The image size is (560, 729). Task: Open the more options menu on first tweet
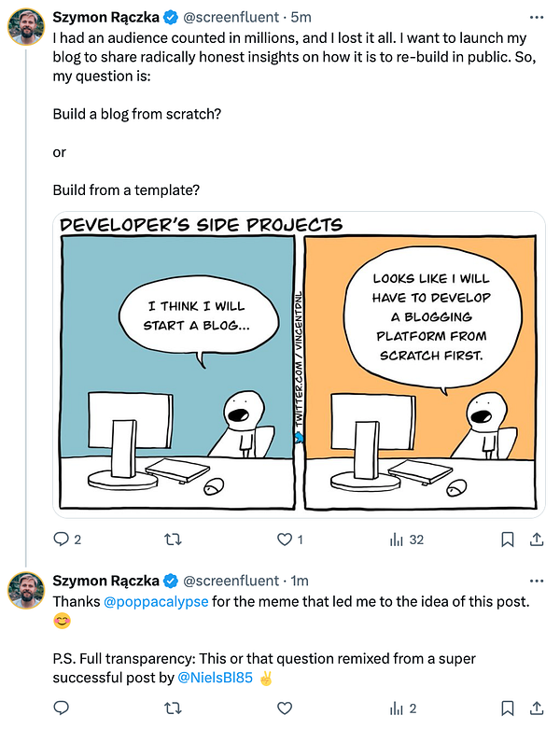tap(537, 17)
